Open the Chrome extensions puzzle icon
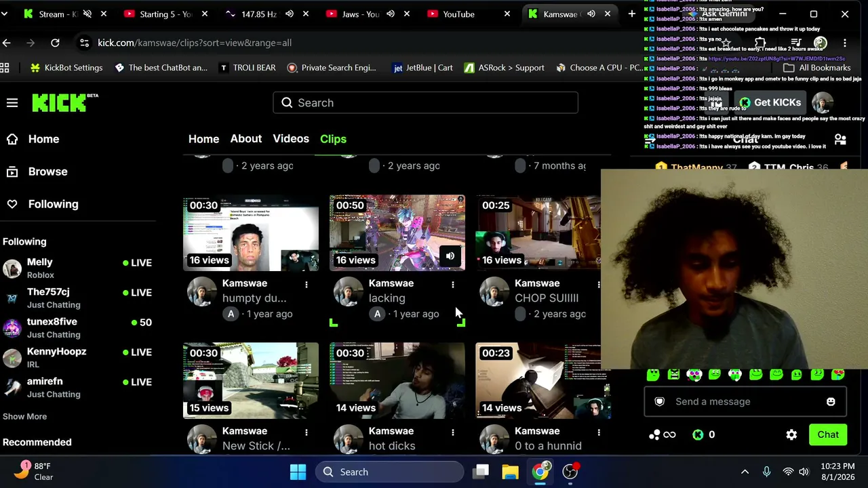 point(760,43)
